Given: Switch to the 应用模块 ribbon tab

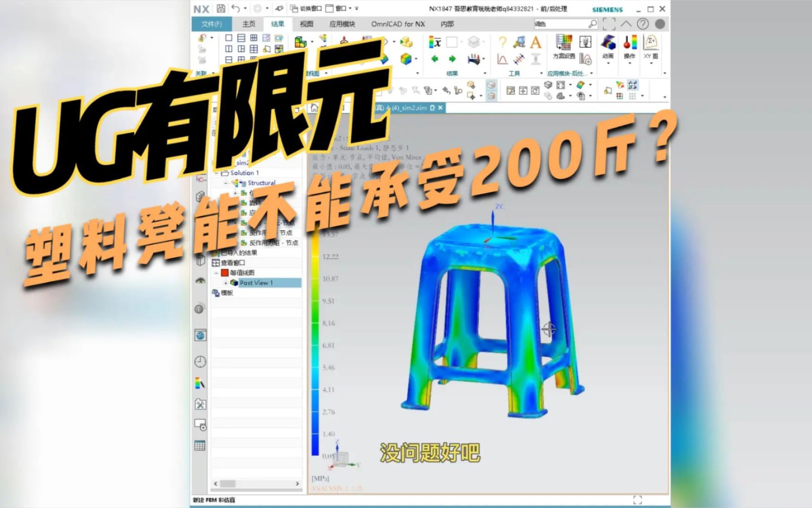Looking at the screenshot, I should pyautogui.click(x=342, y=24).
